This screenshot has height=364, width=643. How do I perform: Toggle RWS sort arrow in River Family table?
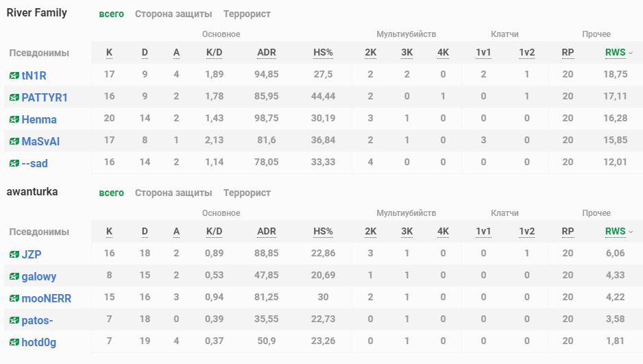click(631, 53)
